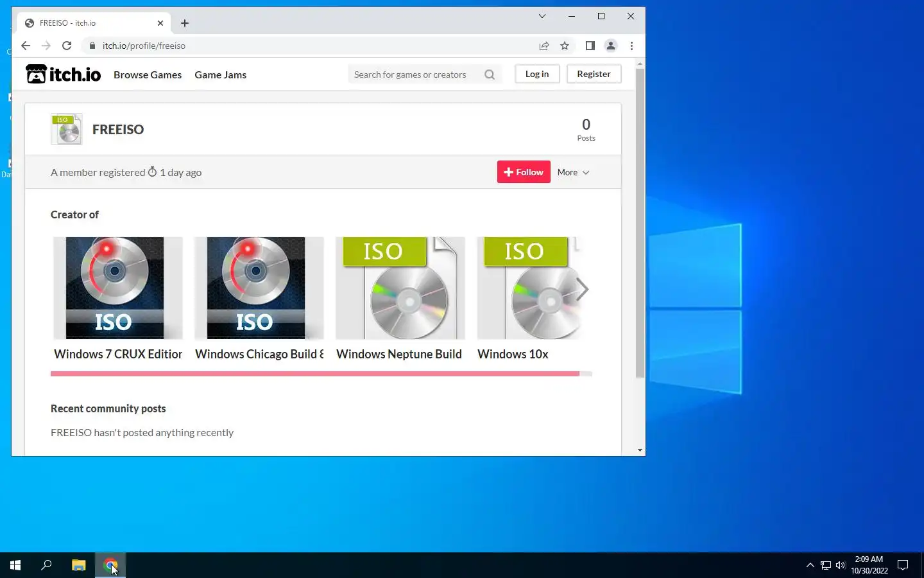Close the FREEISO tab
Screen dimensions: 924x578
(160, 23)
